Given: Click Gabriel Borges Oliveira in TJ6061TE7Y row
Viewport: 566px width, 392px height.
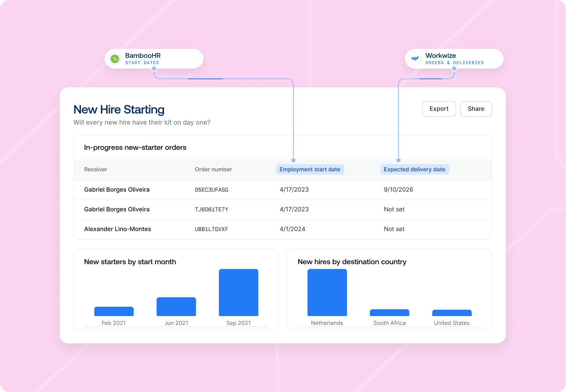Looking at the screenshot, I should pos(117,209).
